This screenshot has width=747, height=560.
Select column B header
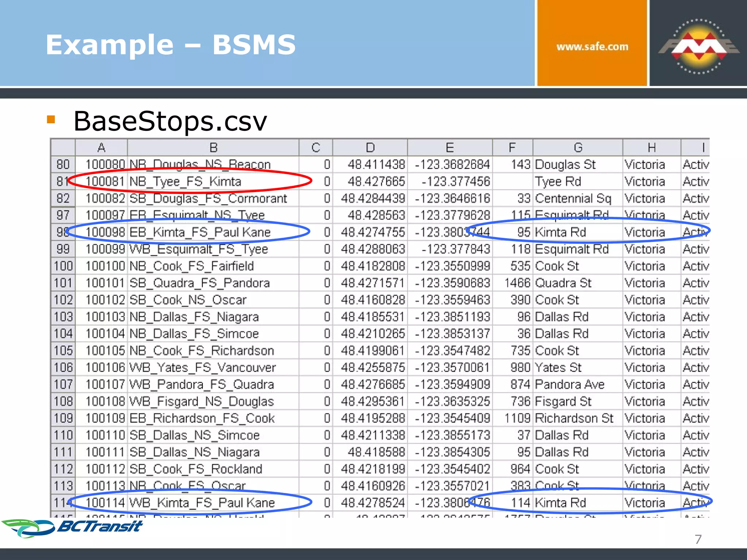pyautogui.click(x=213, y=148)
